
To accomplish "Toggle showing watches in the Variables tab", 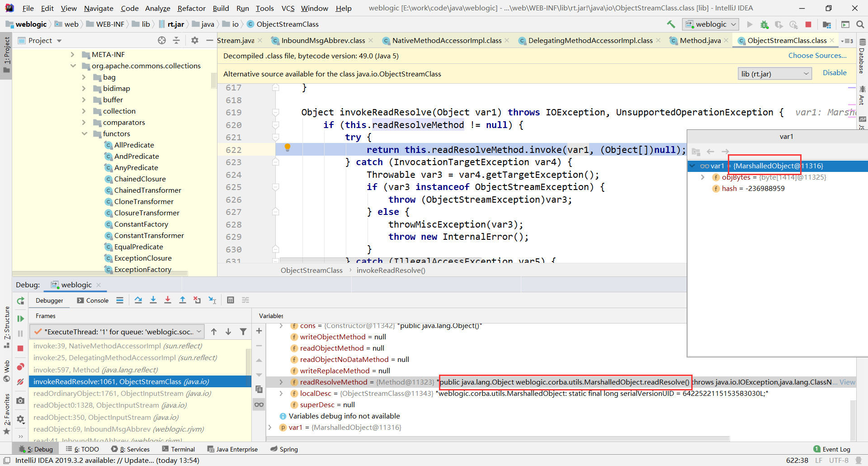I will click(x=259, y=404).
